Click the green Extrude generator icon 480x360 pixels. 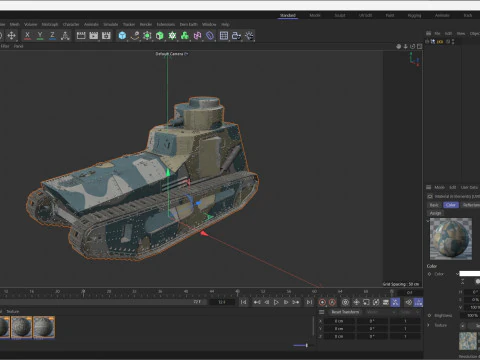point(160,35)
